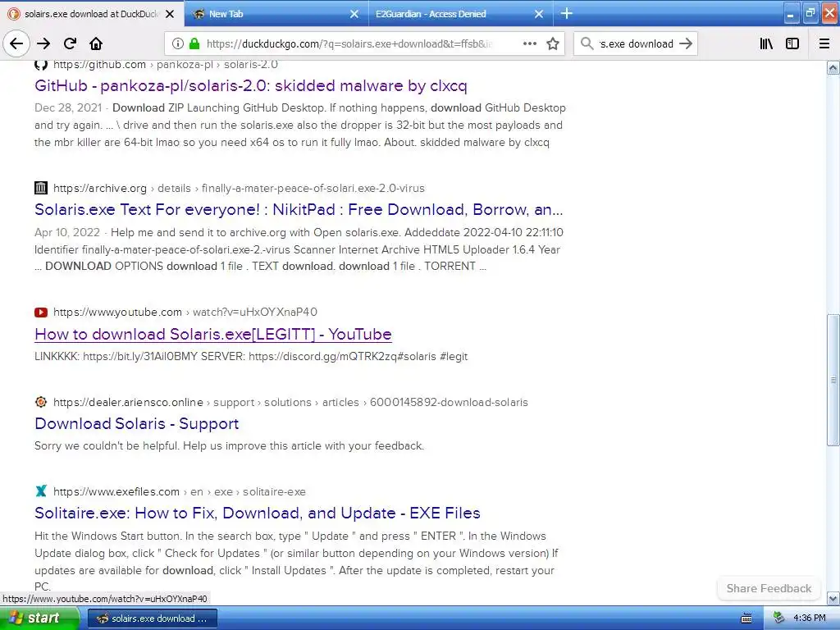The image size is (840, 630).
Task: Click the system tray keyboard icon
Action: (746, 619)
